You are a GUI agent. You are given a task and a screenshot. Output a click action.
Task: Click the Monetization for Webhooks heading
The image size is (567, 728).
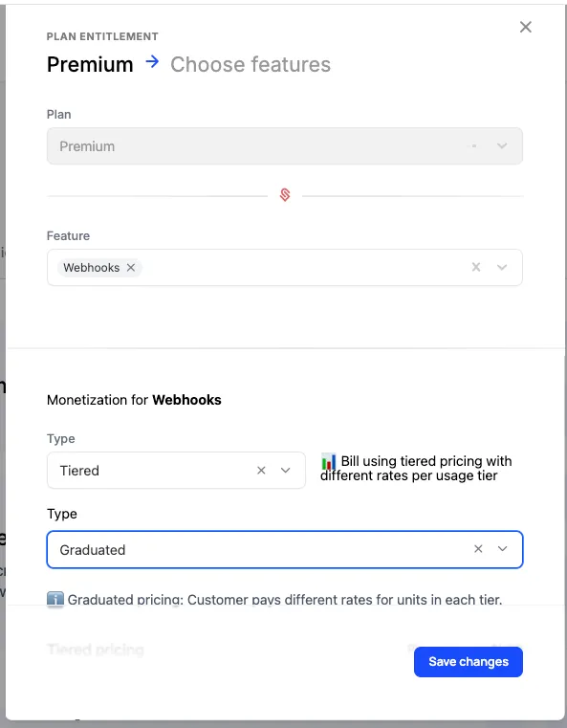pos(134,400)
